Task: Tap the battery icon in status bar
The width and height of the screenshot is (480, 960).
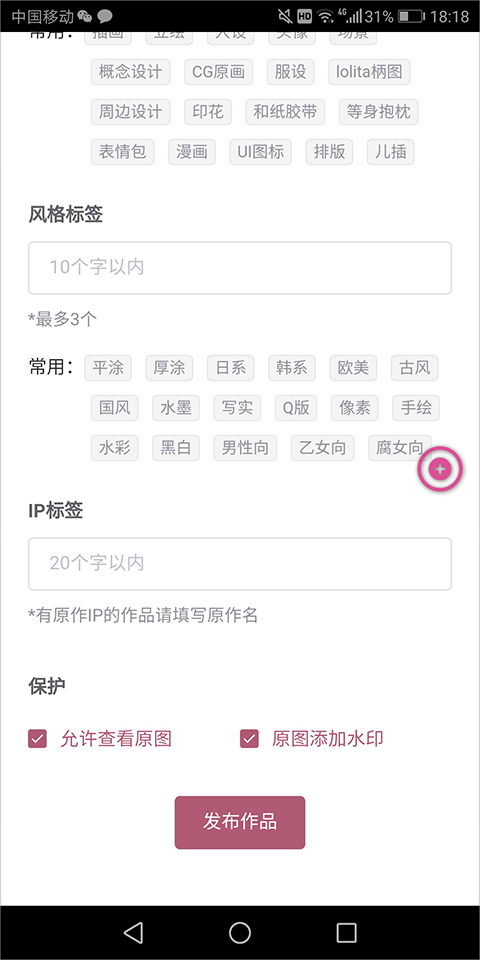Action: [410, 16]
